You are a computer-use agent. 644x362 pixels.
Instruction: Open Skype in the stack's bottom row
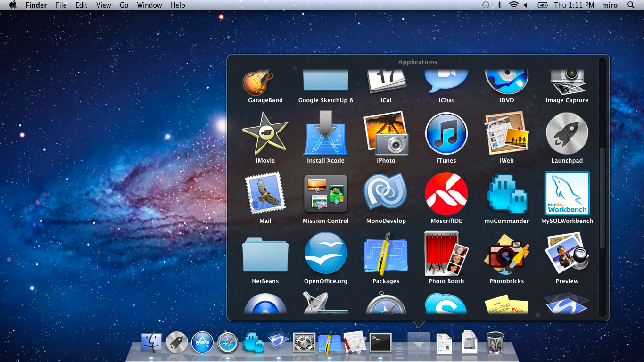(x=446, y=304)
